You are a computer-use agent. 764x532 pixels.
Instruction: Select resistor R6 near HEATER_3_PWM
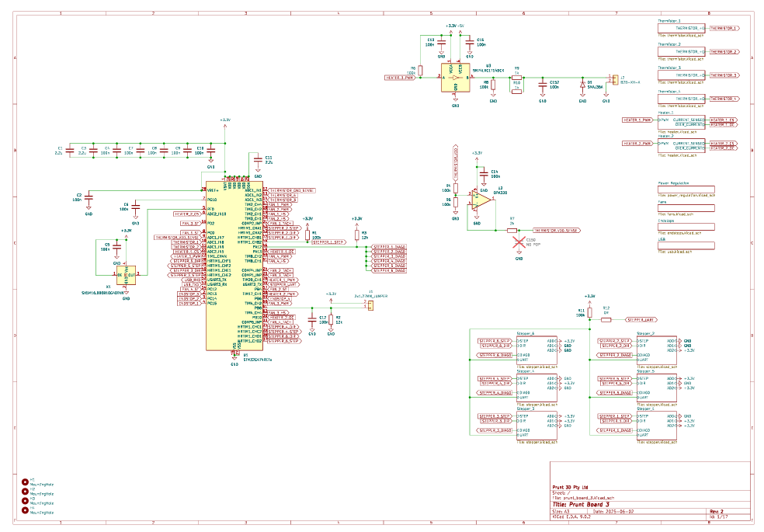point(421,71)
